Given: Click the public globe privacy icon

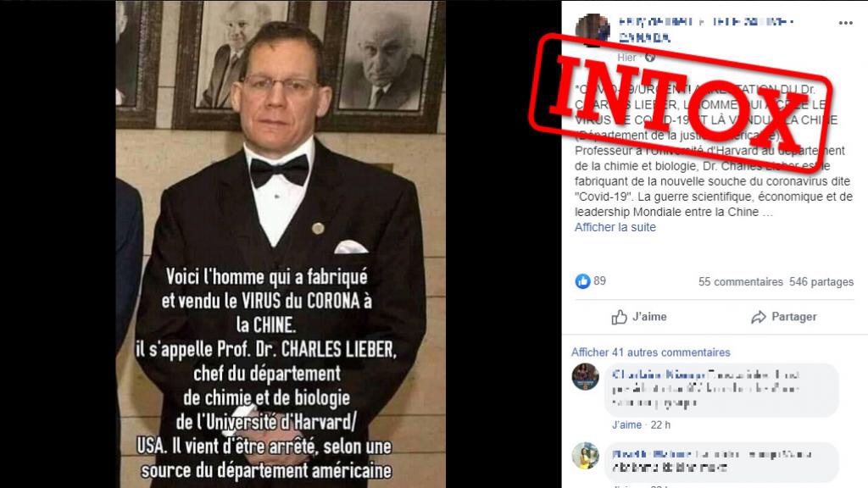Looking at the screenshot, I should click(650, 58).
